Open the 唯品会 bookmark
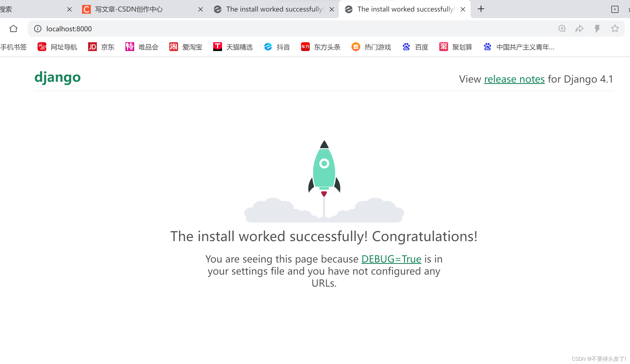The width and height of the screenshot is (630, 364). pos(142,47)
